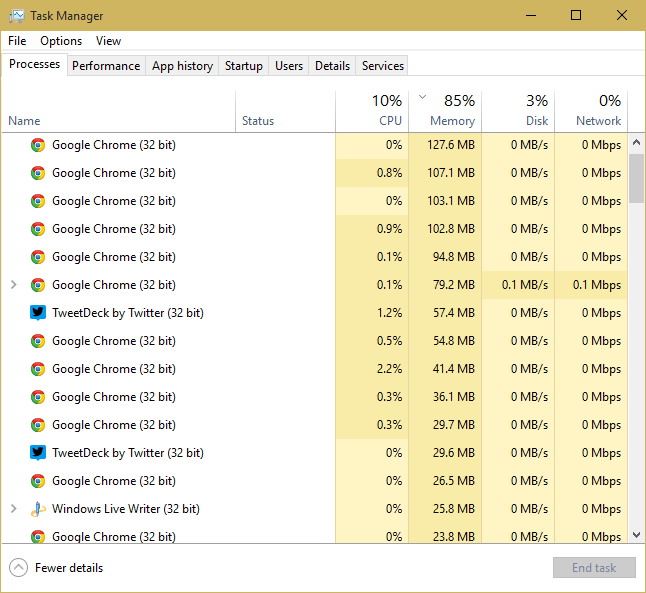The width and height of the screenshot is (646, 593).
Task: Collapse view with Fewer details arrow icon
Action: (18, 568)
